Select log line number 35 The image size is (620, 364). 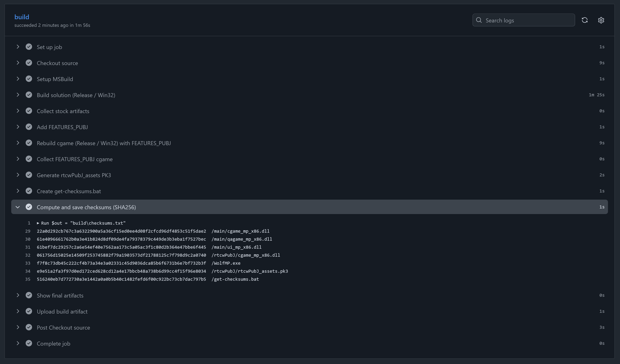point(28,279)
